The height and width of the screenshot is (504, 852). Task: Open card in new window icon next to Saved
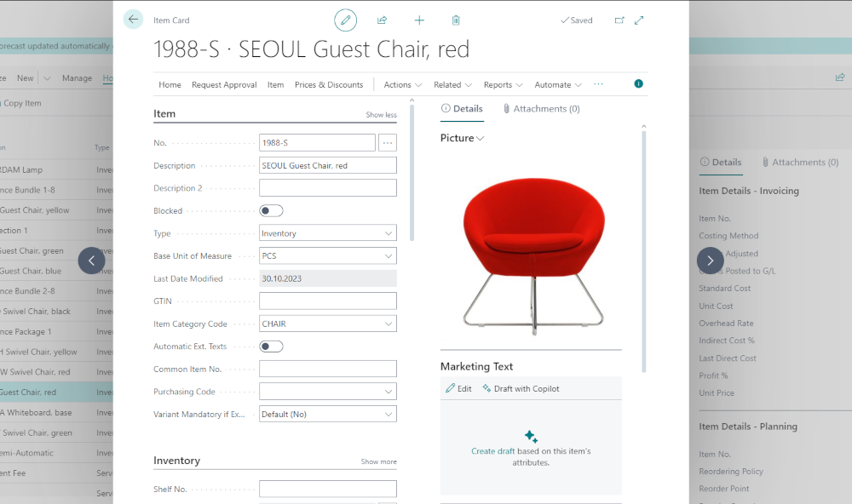click(x=619, y=20)
